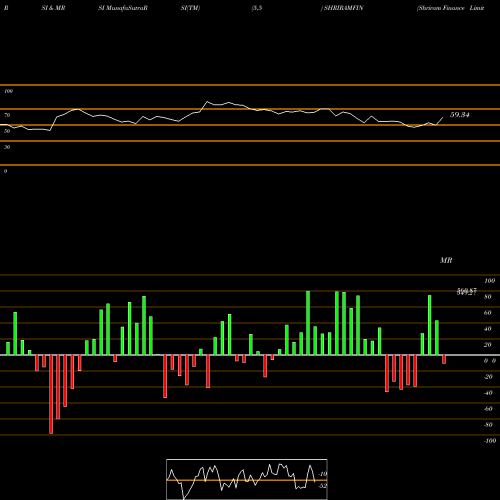
Task: Click the MR label above bar chart
Action: point(446,260)
